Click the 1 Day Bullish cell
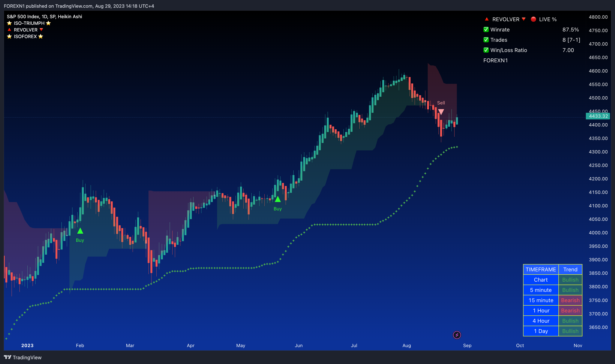 (x=570, y=331)
